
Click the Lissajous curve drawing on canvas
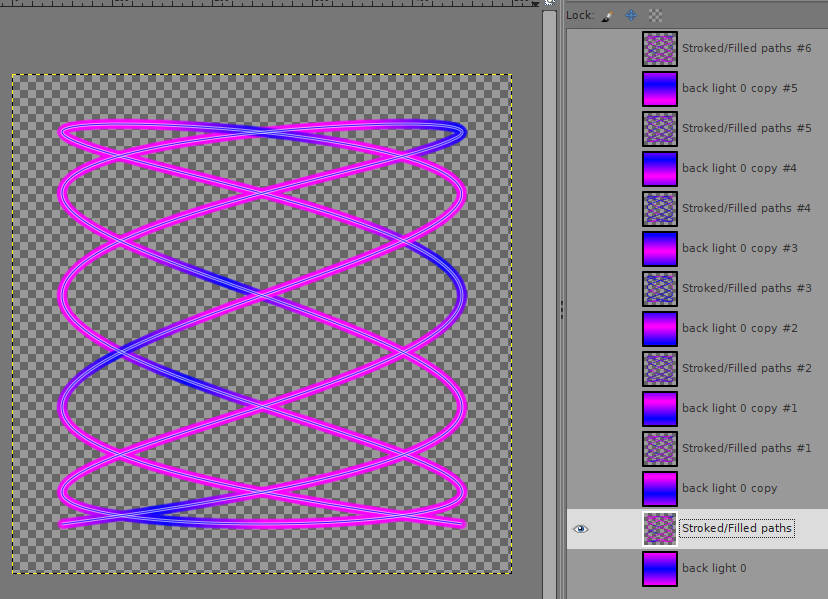tap(262, 324)
